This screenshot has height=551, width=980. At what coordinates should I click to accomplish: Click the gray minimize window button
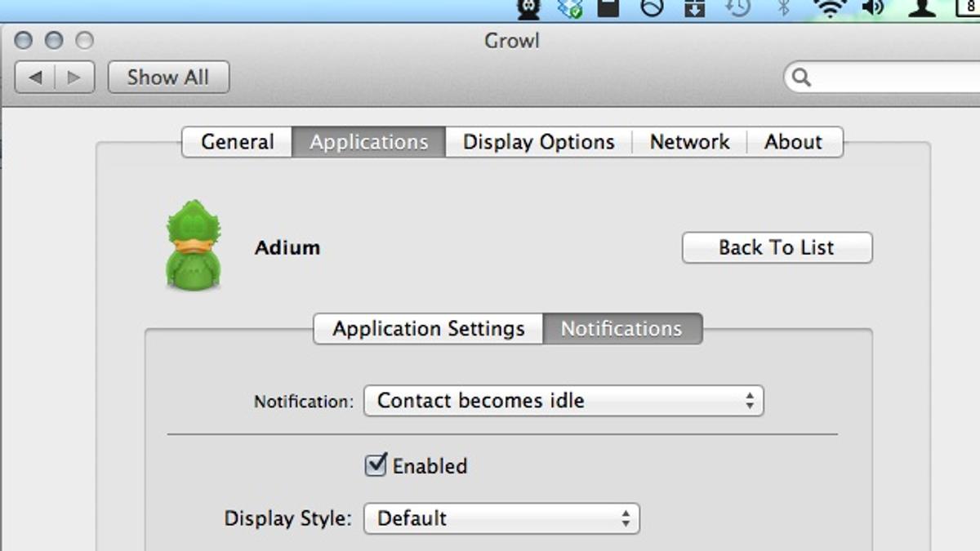(54, 40)
